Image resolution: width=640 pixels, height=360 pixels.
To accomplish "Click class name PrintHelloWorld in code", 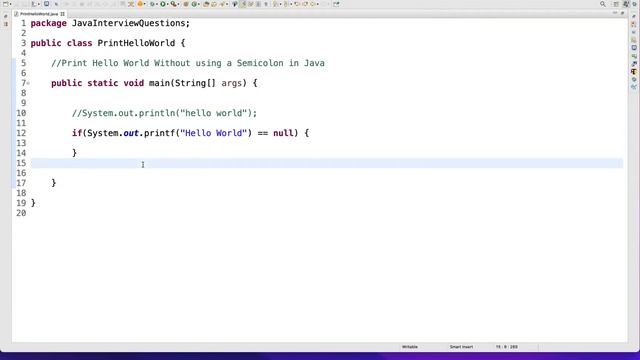I will (x=136, y=43).
